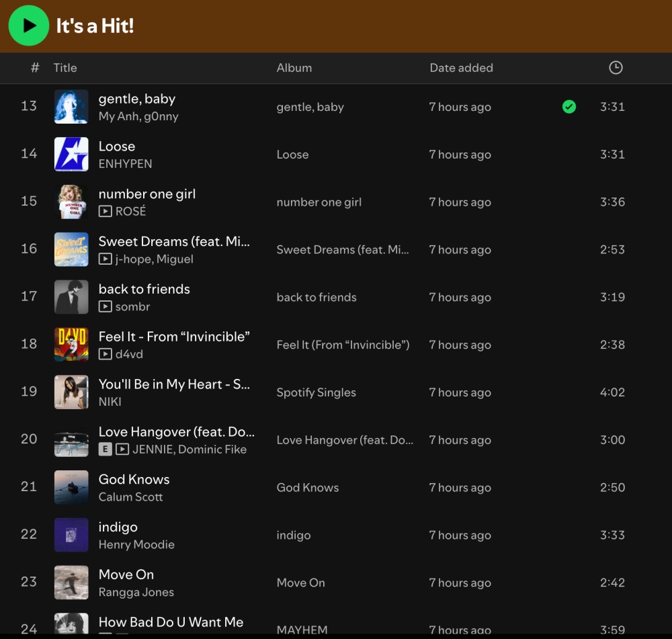The width and height of the screenshot is (672, 639).
Task: Open the sombr artist link
Action: 132,307
